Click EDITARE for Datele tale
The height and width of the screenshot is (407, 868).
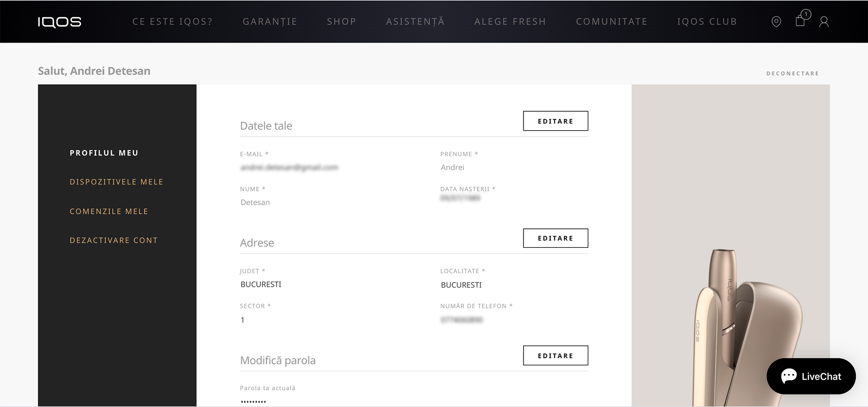556,121
